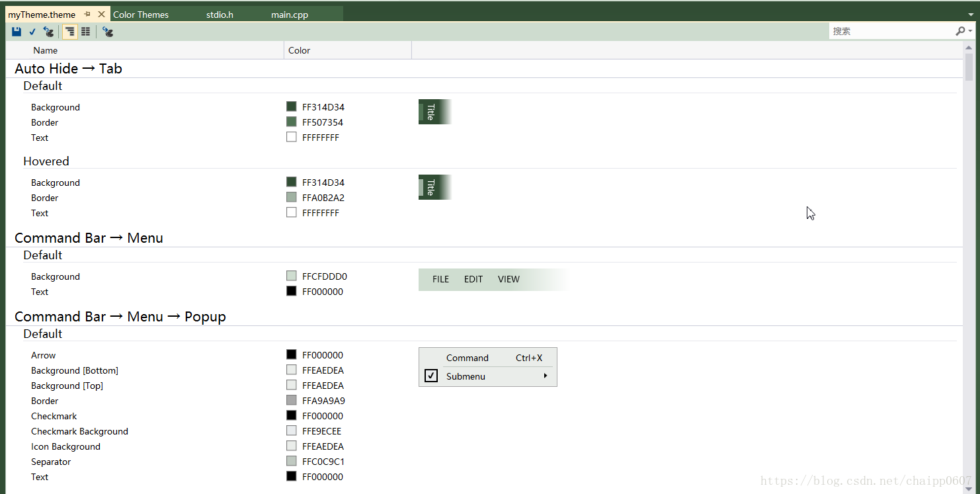980x494 pixels.
Task: Click the 'Checkmark Background' row name
Action: (79, 431)
